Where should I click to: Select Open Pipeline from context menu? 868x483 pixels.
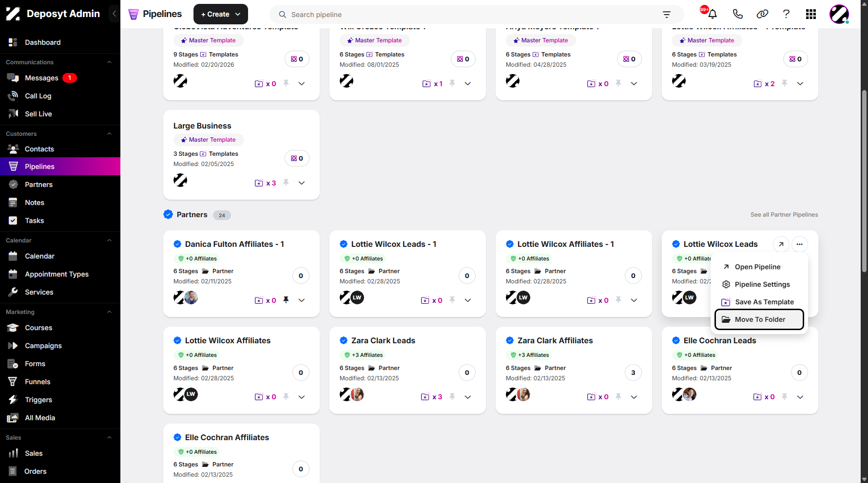(759, 267)
